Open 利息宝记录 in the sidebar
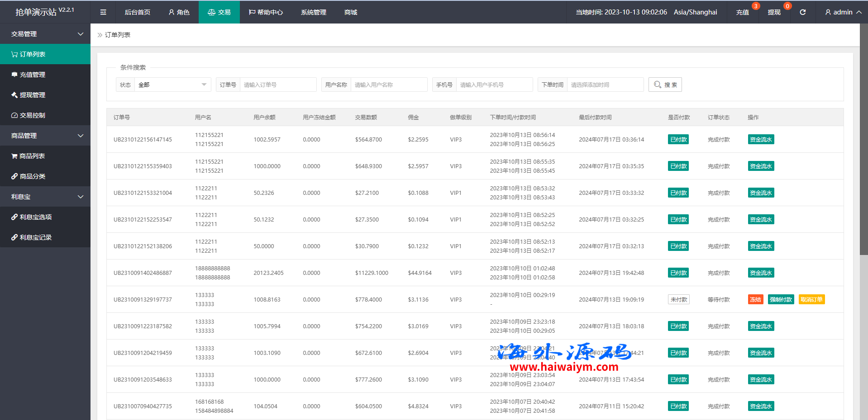 35,237
